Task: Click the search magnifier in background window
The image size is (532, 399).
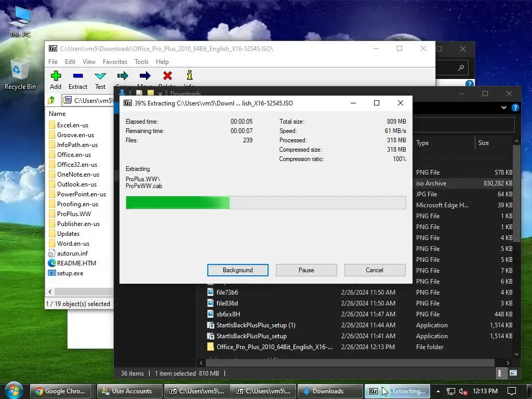Action: pyautogui.click(x=461, y=68)
